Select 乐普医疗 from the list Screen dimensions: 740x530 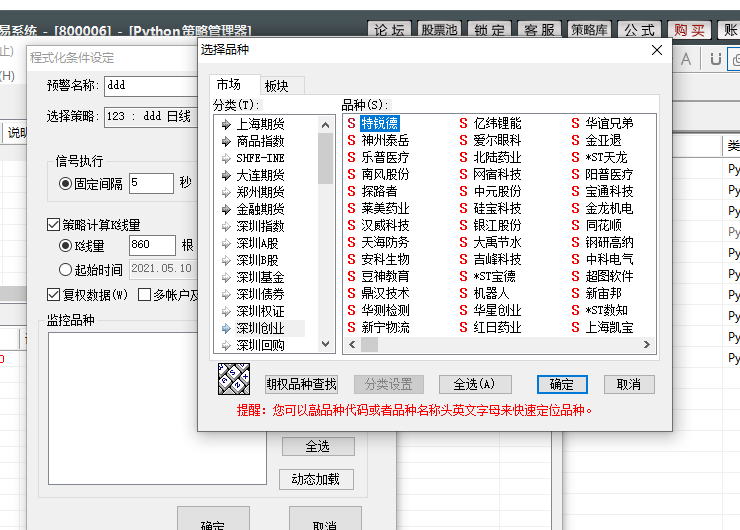pyautogui.click(x=385, y=158)
